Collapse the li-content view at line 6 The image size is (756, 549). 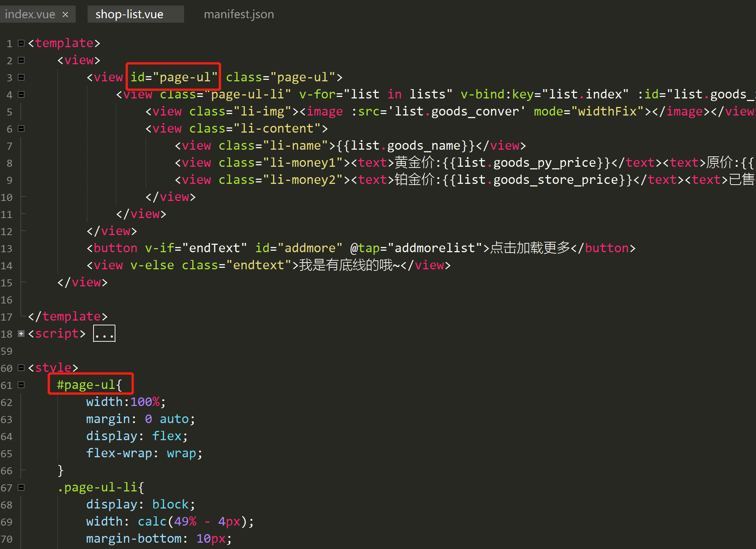pyautogui.click(x=21, y=129)
